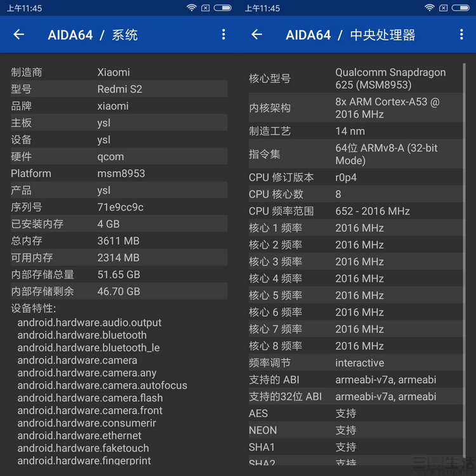
Task: Open overflow menu on 中央处理器 screen
Action: (461, 35)
